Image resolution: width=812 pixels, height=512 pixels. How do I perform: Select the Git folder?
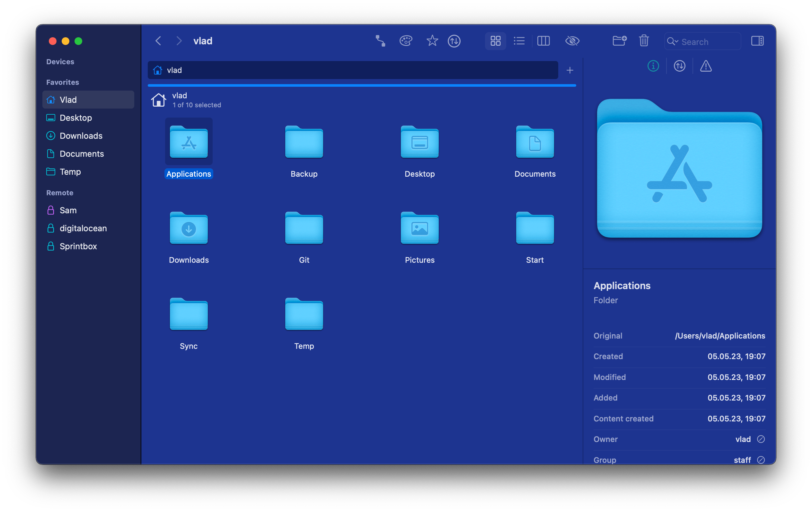click(x=304, y=228)
